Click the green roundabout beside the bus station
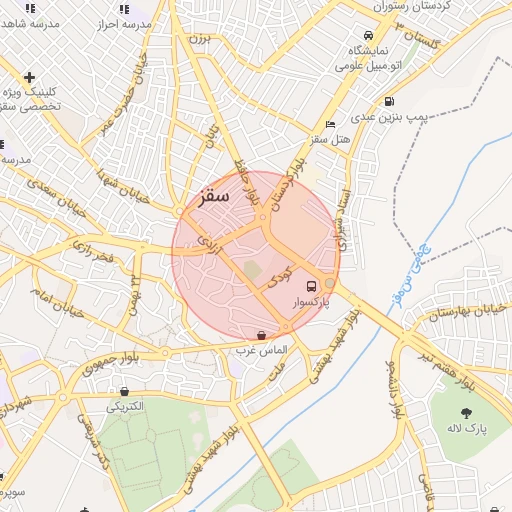The width and height of the screenshot is (512, 512). pos(330,283)
